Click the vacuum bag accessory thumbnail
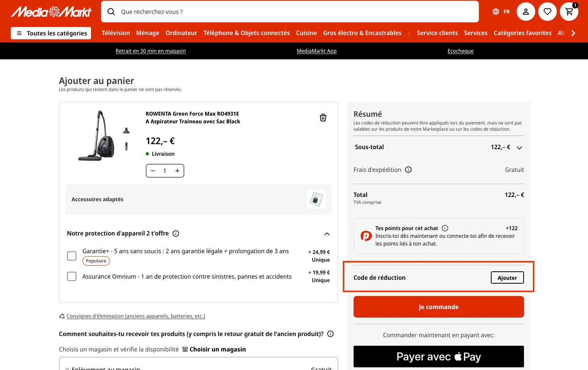This screenshot has width=588, height=370. click(316, 199)
